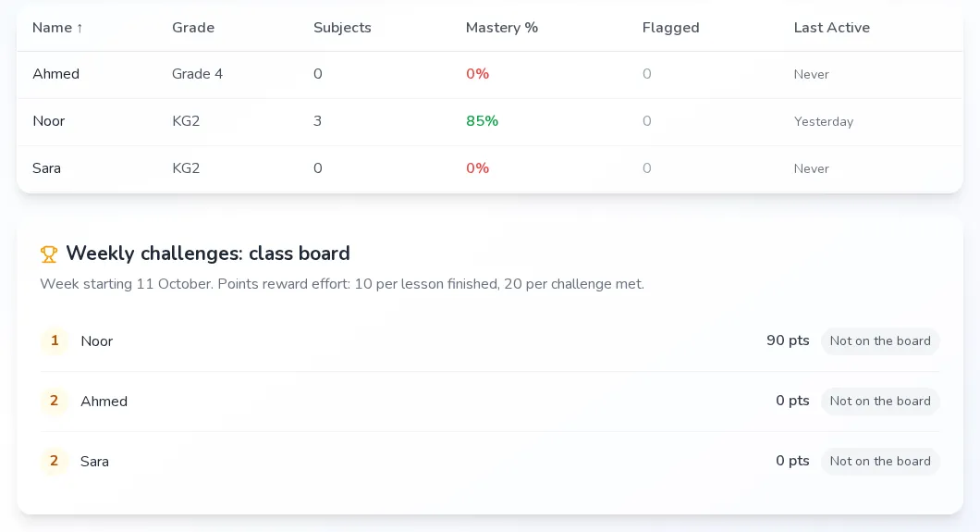Viewport: 980px width, 532px height.
Task: Click rank 1 badge next to Noor
Action: coord(55,340)
